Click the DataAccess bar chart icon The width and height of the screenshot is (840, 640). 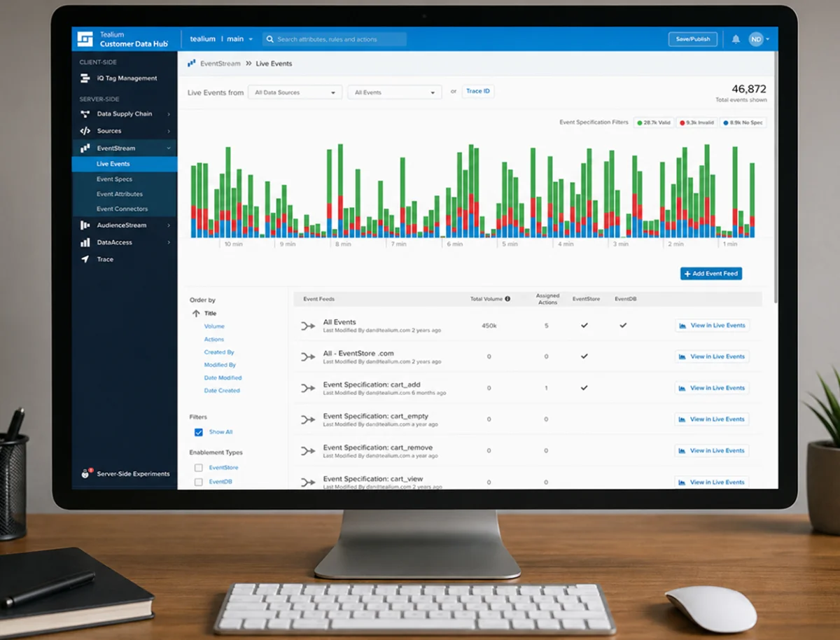pyautogui.click(x=85, y=242)
